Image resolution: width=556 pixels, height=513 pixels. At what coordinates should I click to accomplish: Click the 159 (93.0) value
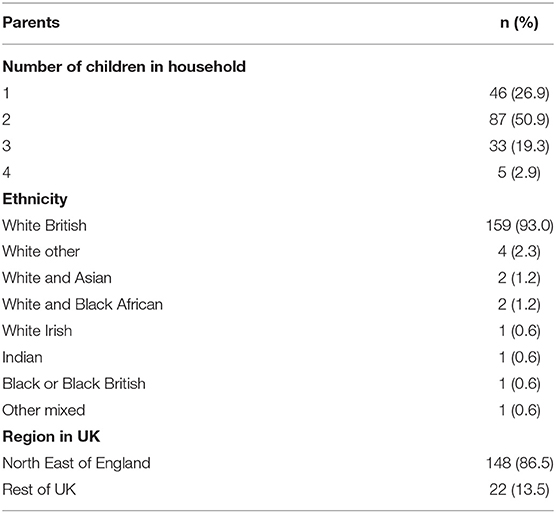519,225
